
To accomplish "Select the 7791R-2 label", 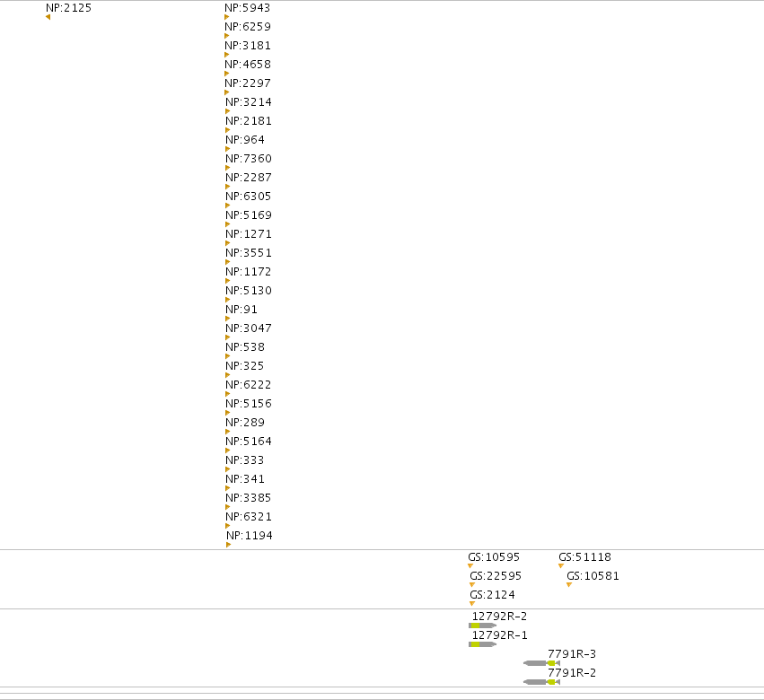I will 572,673.
